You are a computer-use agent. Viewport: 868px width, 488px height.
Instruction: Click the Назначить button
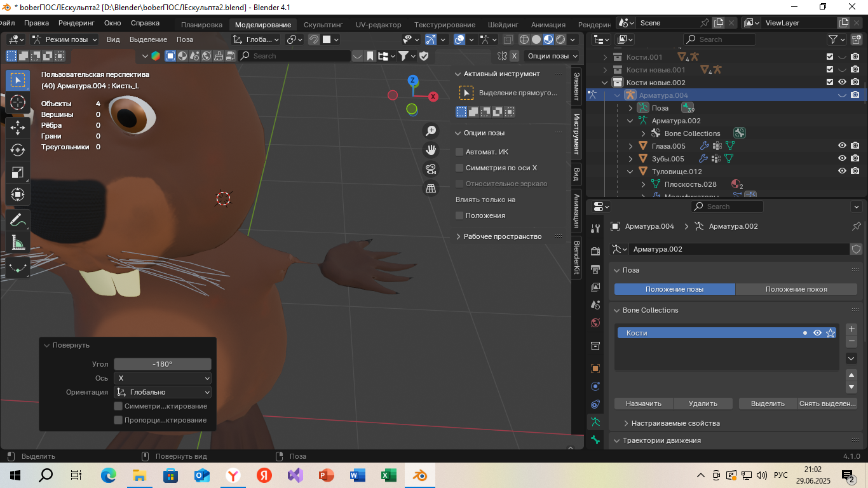coord(643,403)
